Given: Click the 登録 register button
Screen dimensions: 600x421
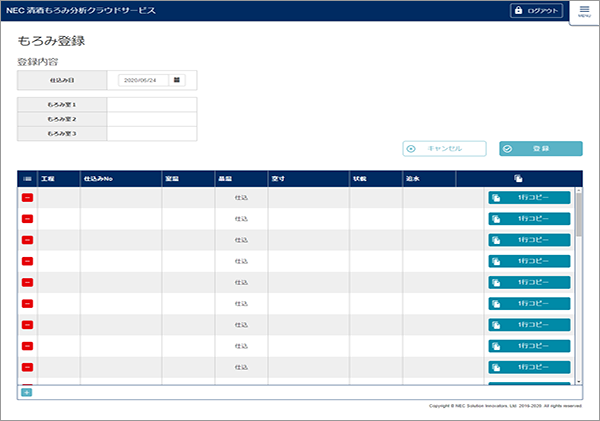Looking at the screenshot, I should tap(541, 148).
